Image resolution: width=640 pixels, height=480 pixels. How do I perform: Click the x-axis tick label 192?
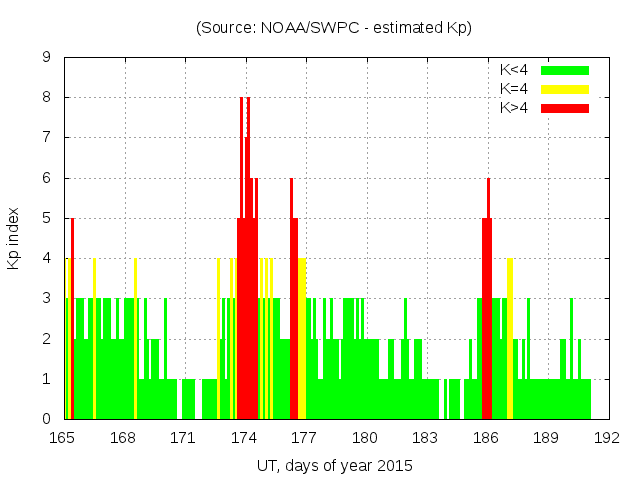[x=607, y=437]
